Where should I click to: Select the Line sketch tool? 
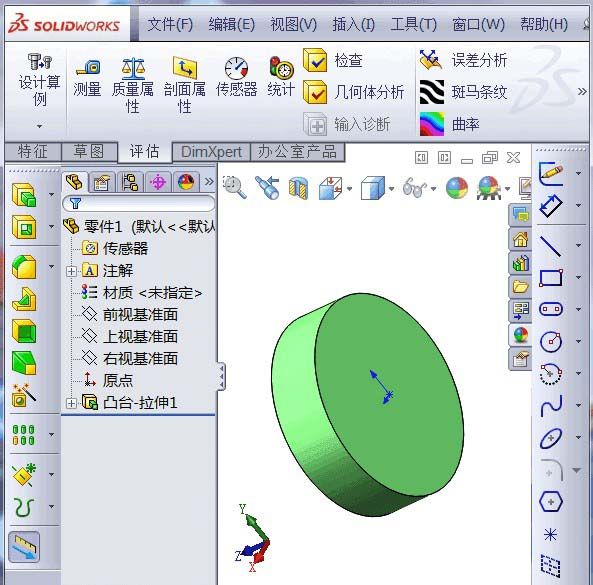coord(551,246)
